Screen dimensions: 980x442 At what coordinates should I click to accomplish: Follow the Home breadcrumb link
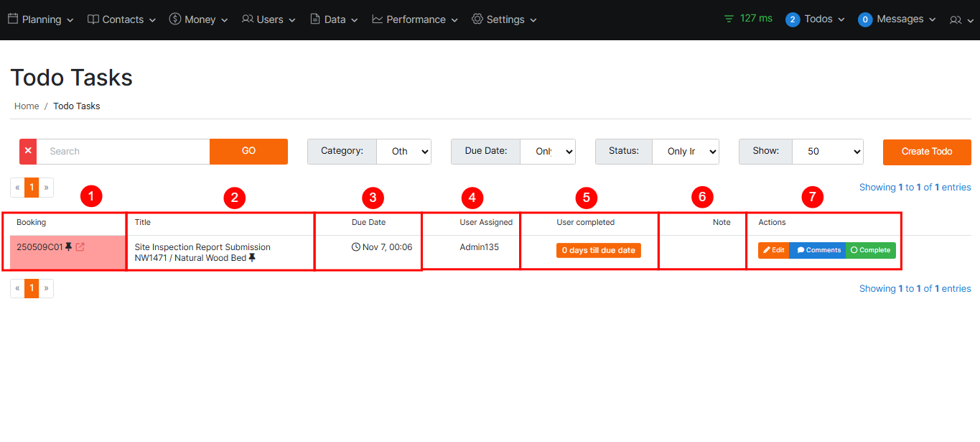click(x=27, y=106)
